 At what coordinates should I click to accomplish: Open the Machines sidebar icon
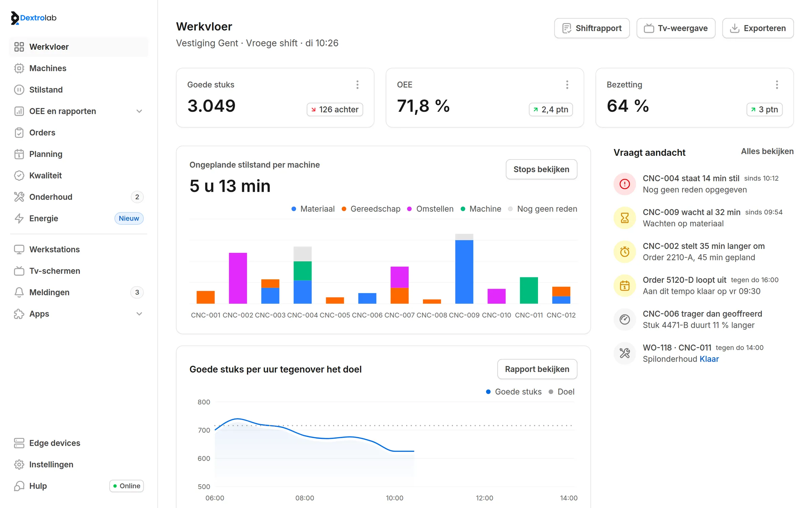19,68
